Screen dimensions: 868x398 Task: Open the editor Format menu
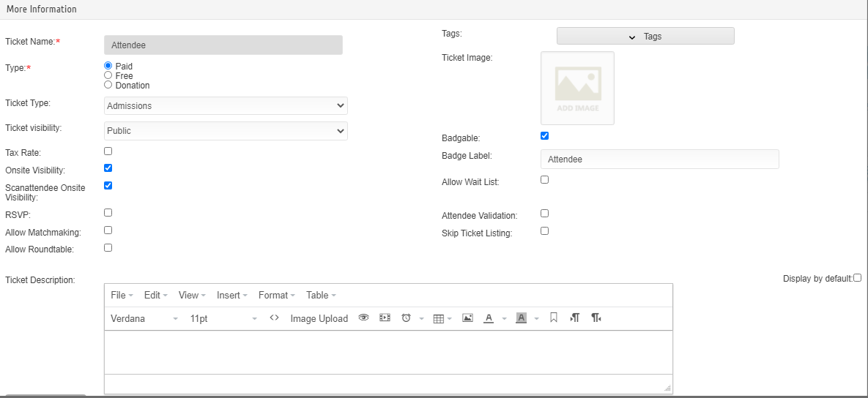(277, 295)
